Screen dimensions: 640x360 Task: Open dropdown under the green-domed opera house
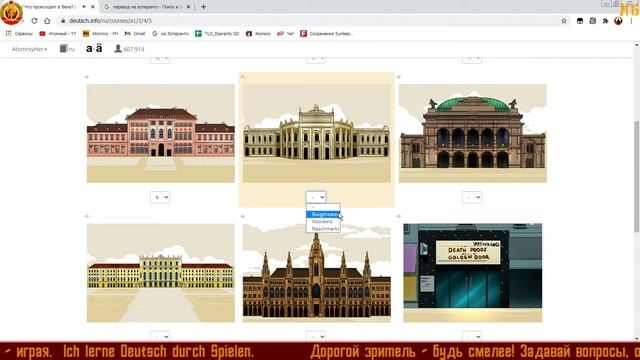tap(472, 197)
